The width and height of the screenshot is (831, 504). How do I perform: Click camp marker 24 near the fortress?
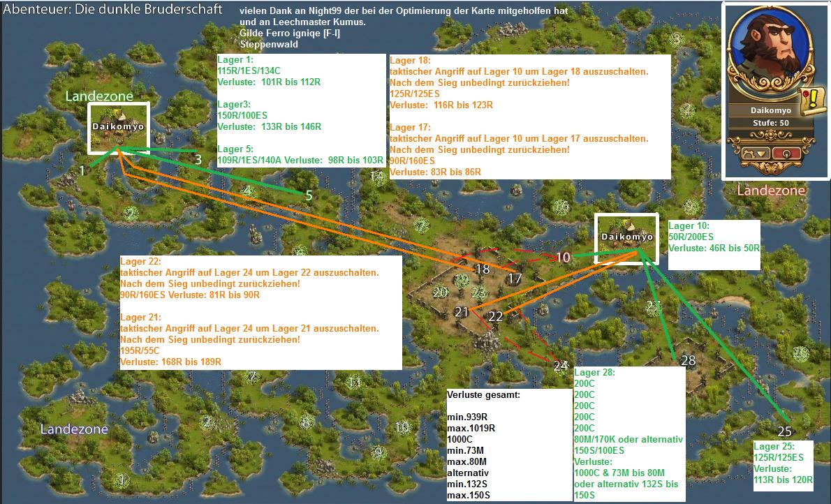[x=561, y=365]
